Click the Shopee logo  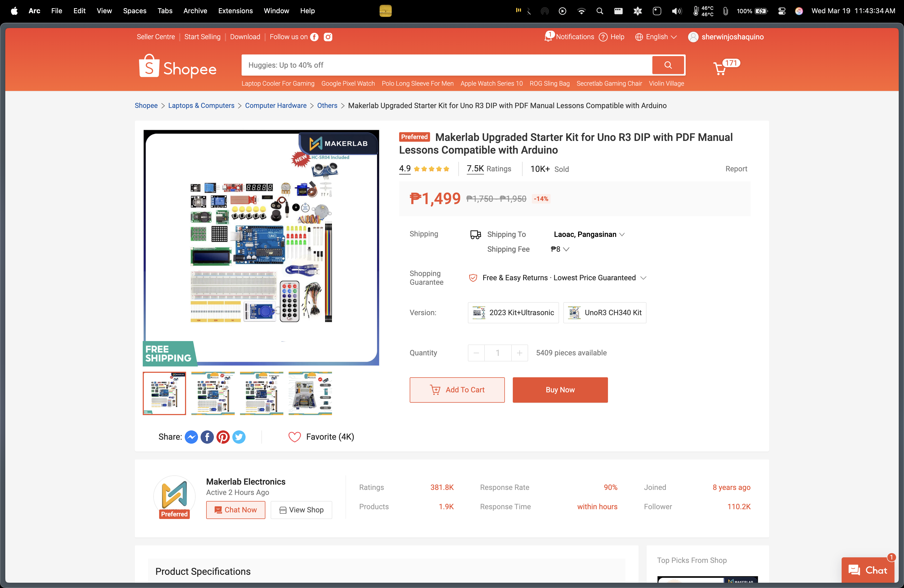pos(177,66)
